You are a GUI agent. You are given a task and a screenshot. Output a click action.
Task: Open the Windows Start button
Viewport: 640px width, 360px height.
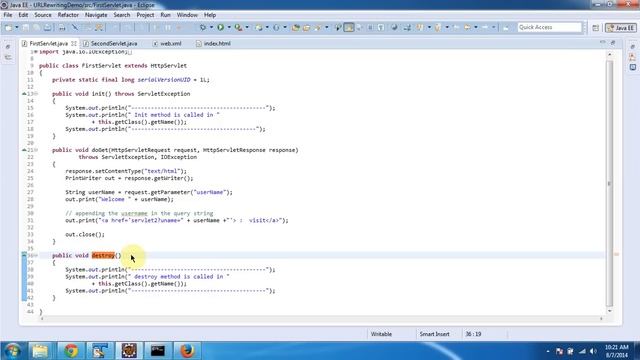pos(12,351)
